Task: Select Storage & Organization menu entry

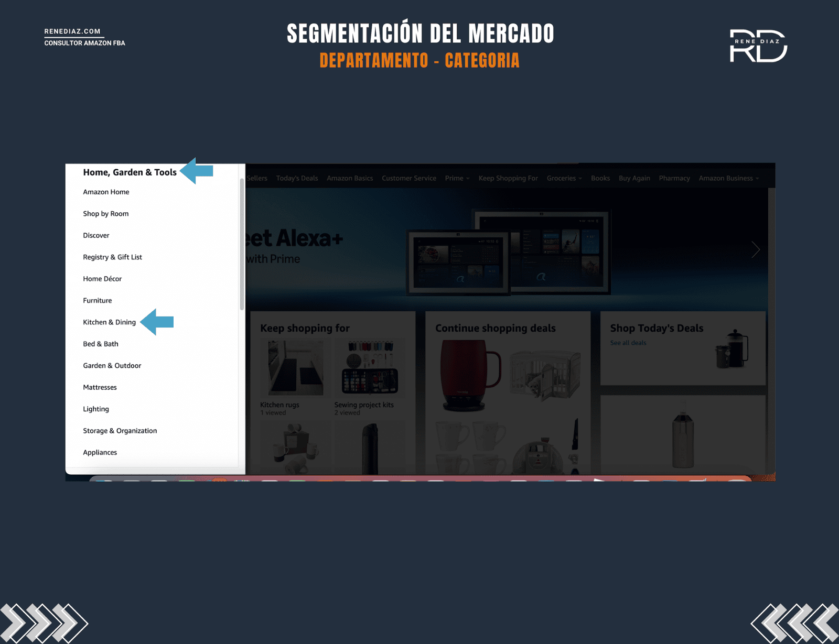Action: pos(120,431)
